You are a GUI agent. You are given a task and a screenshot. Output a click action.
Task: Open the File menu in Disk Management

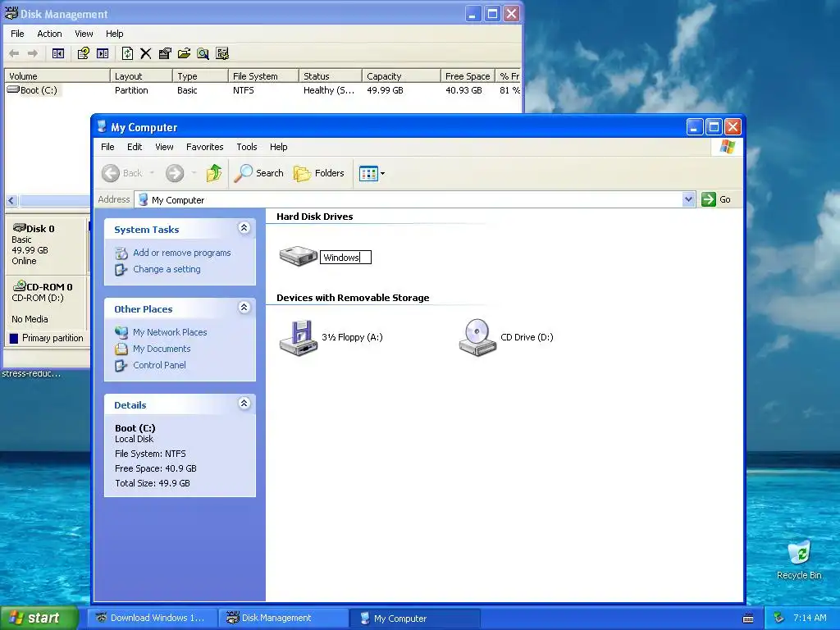(x=17, y=34)
